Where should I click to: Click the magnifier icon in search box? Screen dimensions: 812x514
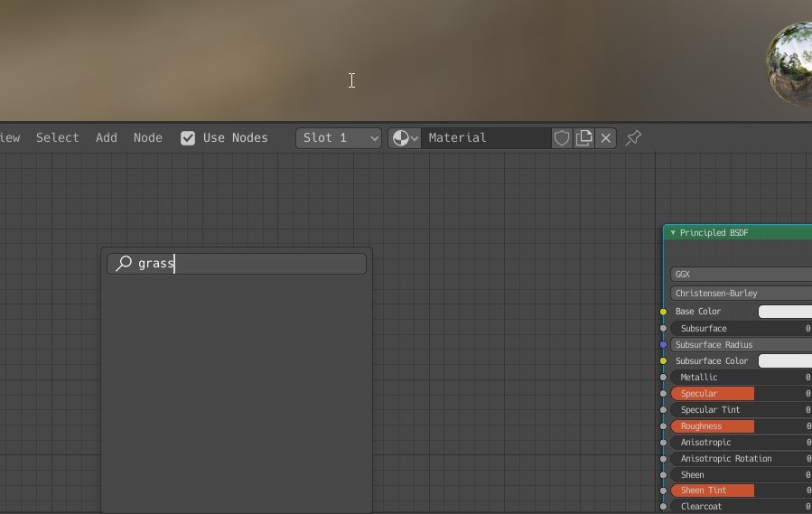point(124,263)
